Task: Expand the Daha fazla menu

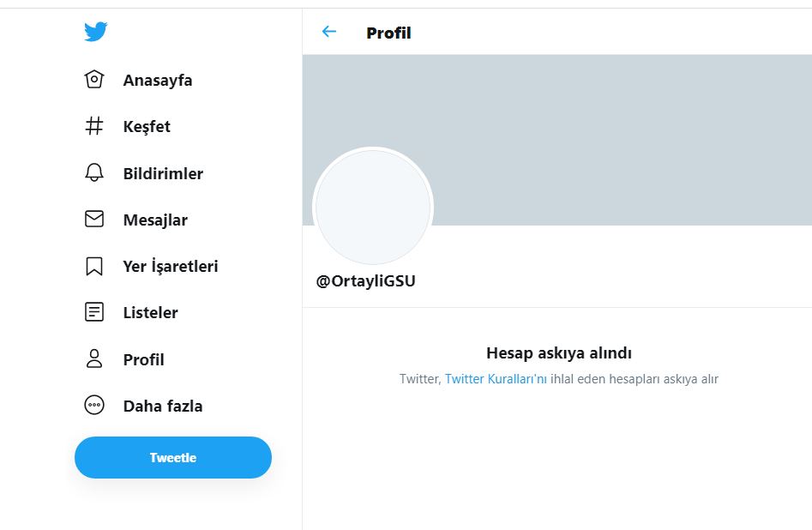Action: pos(163,407)
